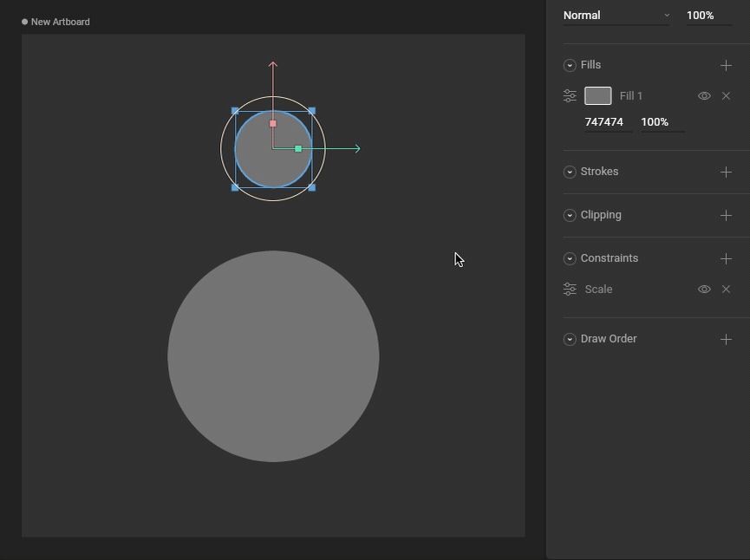Collapse the Strokes section
750x560 pixels.
(570, 172)
